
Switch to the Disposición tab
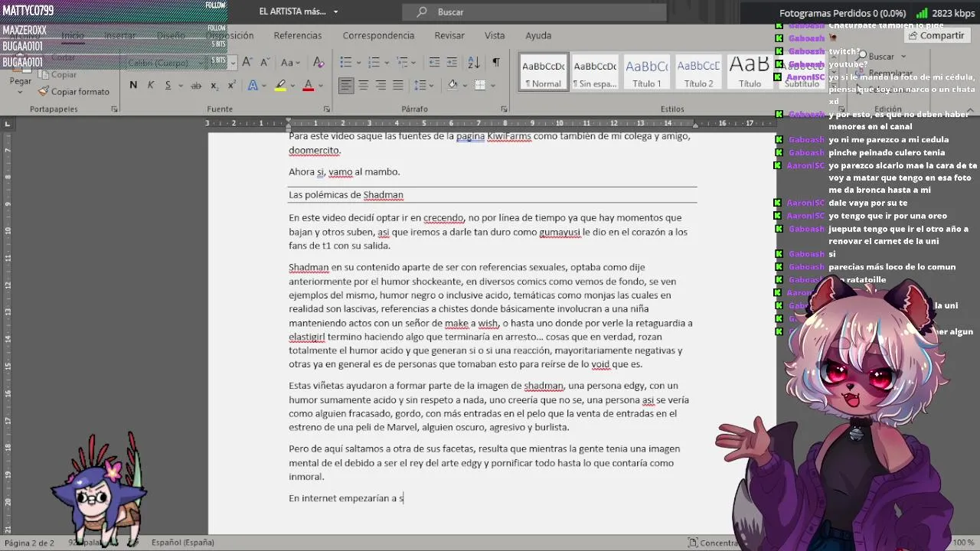[x=229, y=35]
